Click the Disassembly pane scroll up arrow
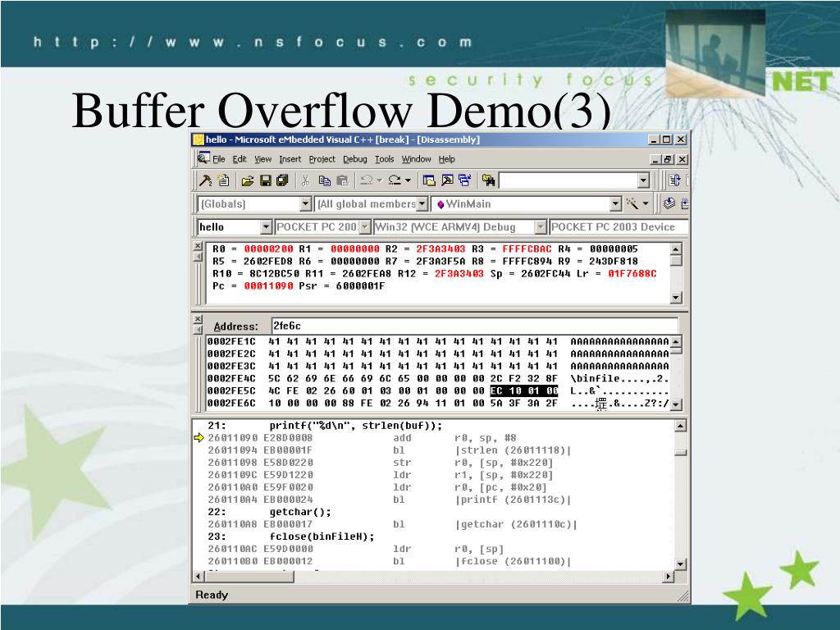The width and height of the screenshot is (840, 630). click(x=680, y=426)
